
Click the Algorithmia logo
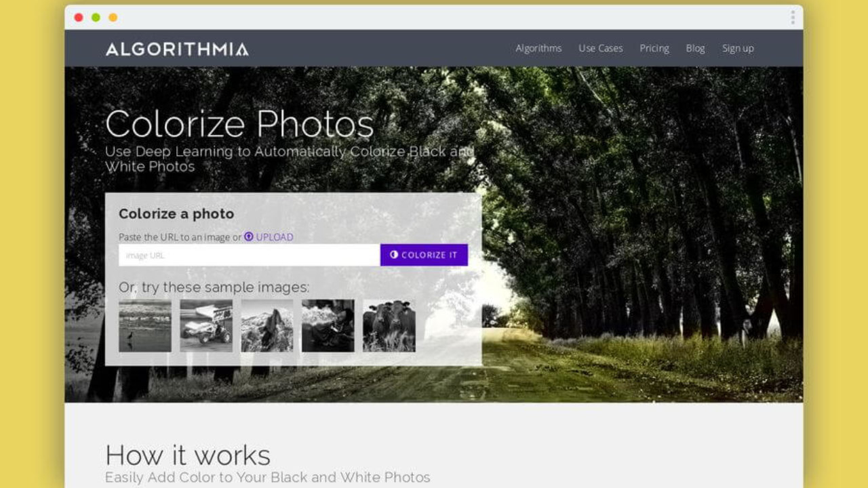click(177, 49)
